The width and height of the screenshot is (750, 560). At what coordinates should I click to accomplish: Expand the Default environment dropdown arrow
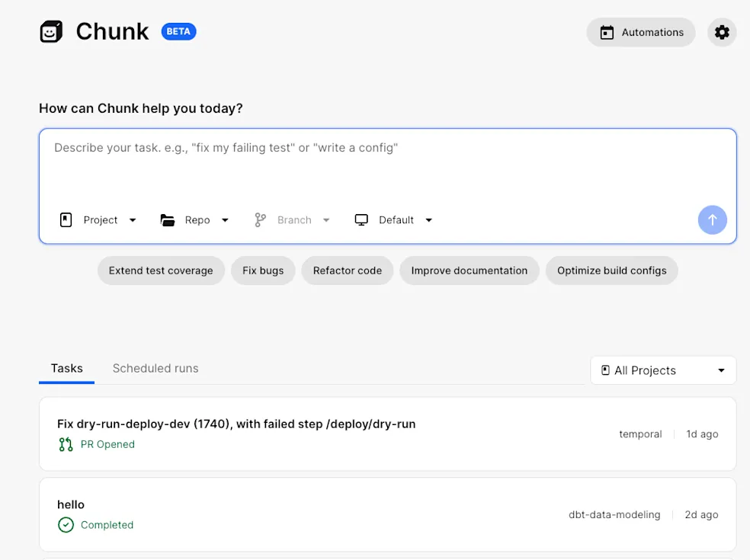point(429,220)
